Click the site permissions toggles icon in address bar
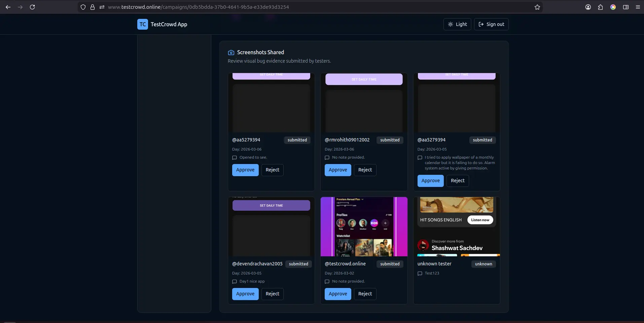The image size is (644, 323). (x=102, y=7)
